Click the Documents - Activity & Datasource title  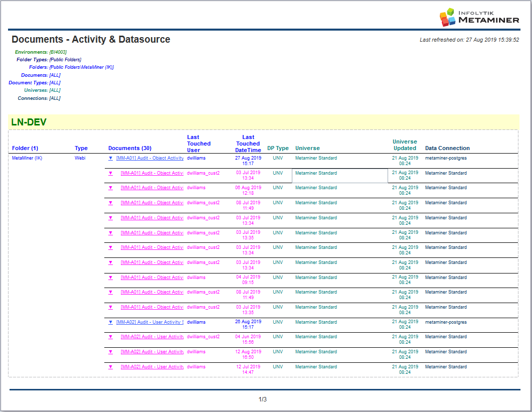click(x=91, y=40)
